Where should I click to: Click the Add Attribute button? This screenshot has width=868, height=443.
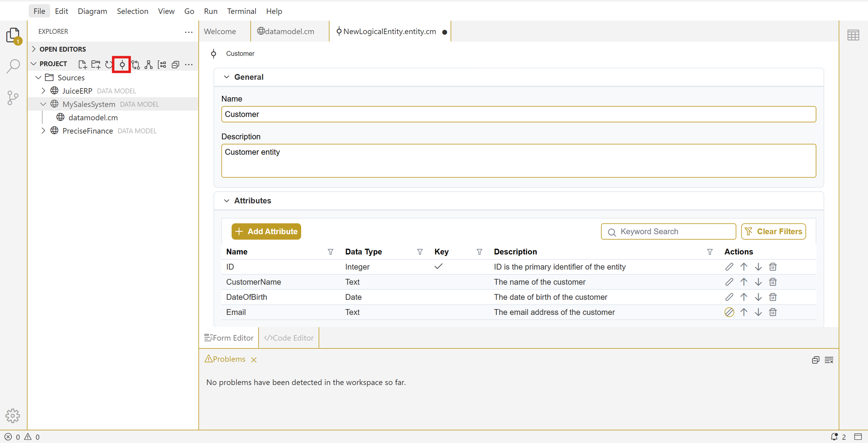(x=266, y=231)
